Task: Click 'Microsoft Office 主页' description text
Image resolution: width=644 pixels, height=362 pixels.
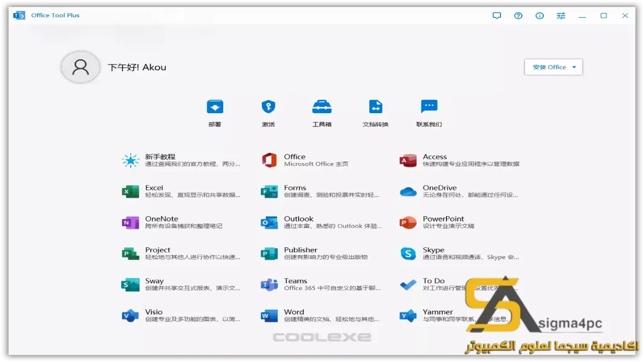Action: click(316, 164)
